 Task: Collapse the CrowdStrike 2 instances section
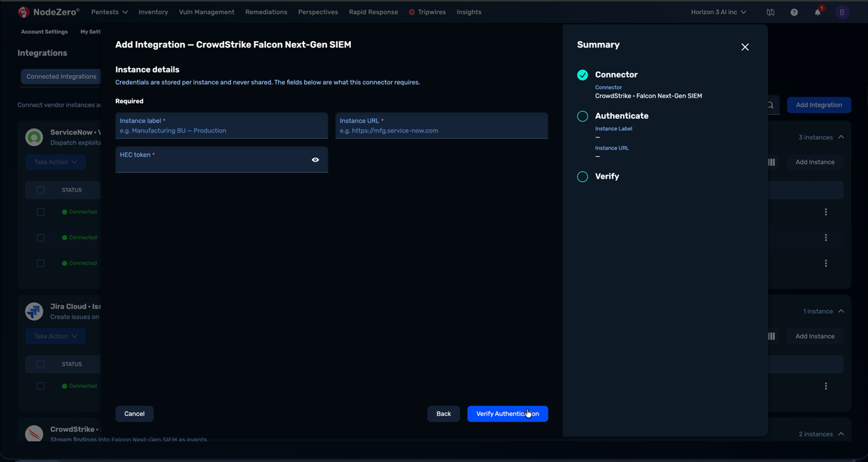coord(841,434)
